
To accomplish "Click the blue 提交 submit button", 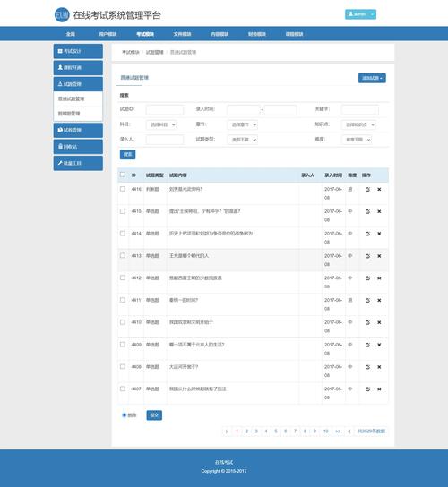I will [154, 415].
